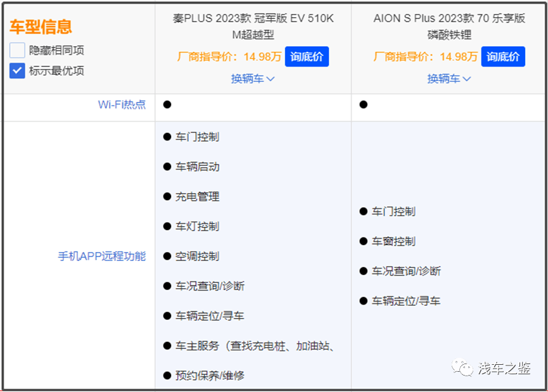The height and width of the screenshot is (392, 548).
Task: Click the Wi-Fi热点 dot for 秦PLUS
Action: coord(167,104)
